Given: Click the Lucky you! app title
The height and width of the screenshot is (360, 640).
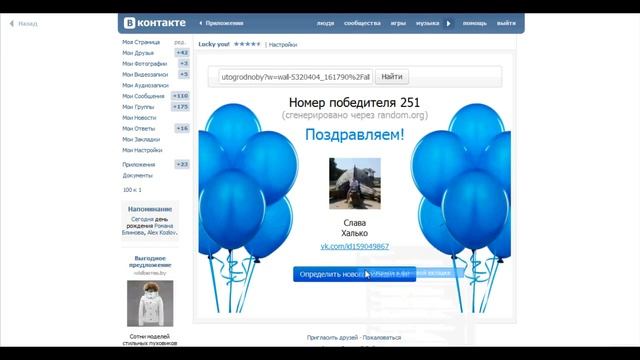Looking at the screenshot, I should tap(214, 44).
